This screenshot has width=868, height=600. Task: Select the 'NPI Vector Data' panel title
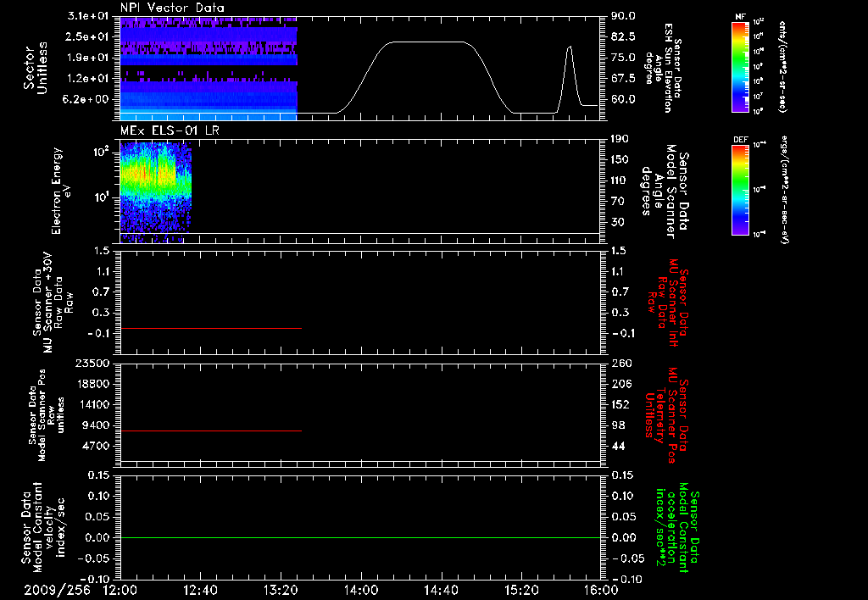172,8
